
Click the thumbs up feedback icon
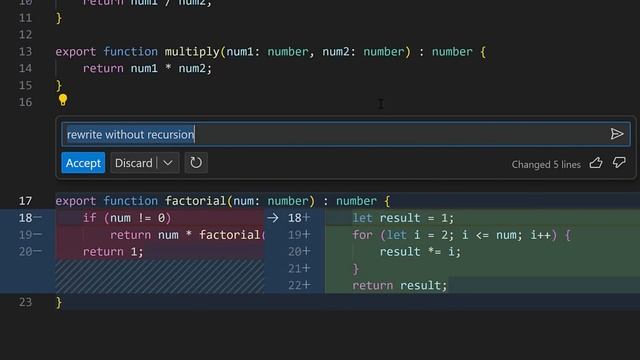click(x=596, y=163)
